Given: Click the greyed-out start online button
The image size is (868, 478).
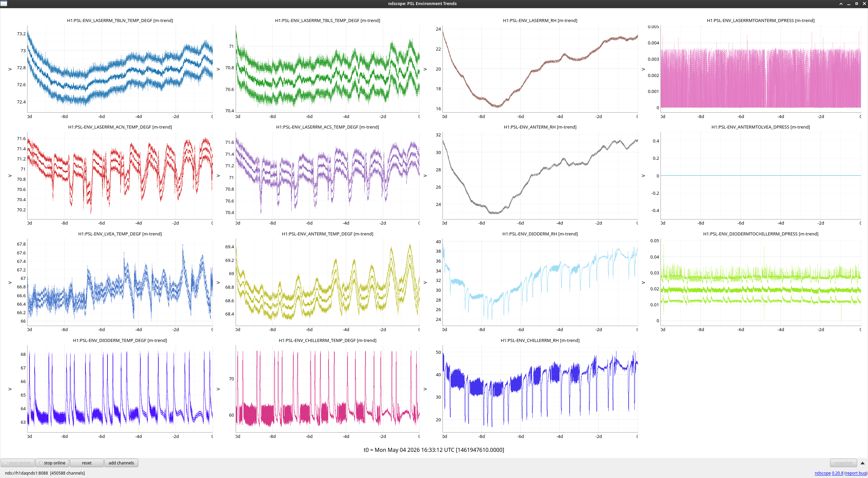Looking at the screenshot, I should [x=18, y=463].
